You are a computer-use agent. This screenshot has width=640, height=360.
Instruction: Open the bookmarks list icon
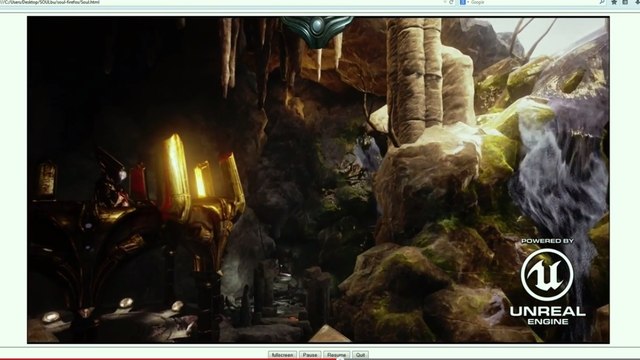(625, 2)
